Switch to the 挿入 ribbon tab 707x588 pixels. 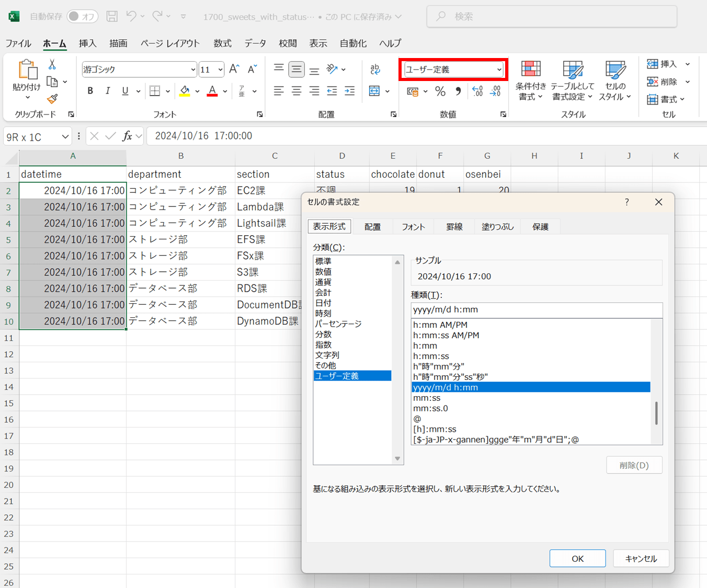(x=87, y=43)
